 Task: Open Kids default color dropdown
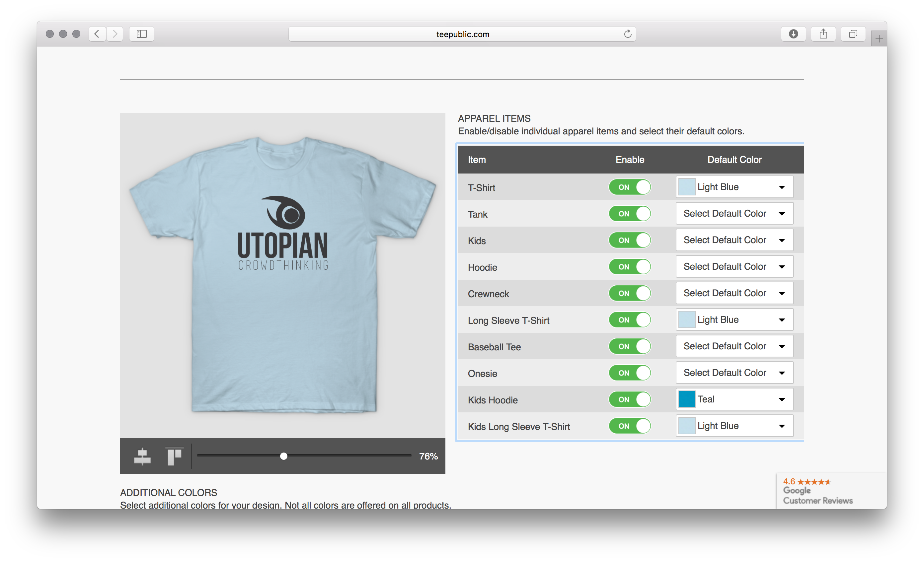[734, 240]
